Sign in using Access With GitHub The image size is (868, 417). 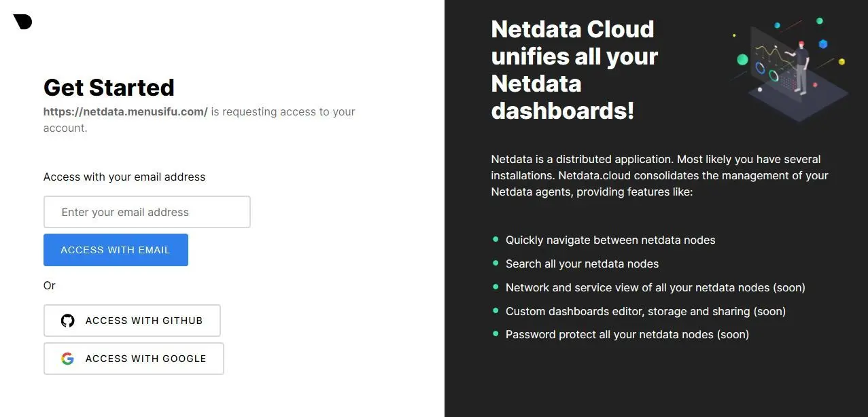point(132,321)
